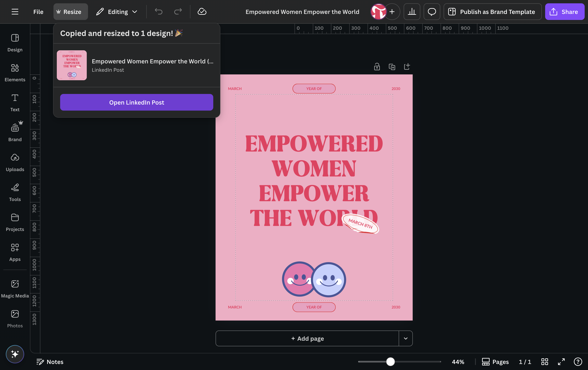Toggle the Pages panel
The height and width of the screenshot is (370, 588).
(495, 362)
